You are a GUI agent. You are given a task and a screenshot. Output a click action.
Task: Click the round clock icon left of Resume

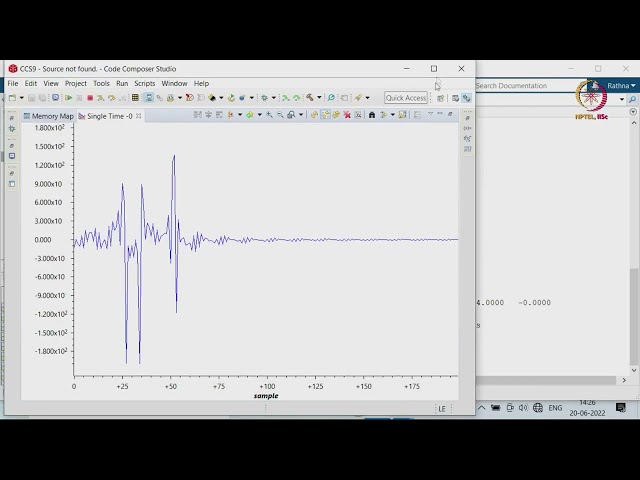point(56,98)
